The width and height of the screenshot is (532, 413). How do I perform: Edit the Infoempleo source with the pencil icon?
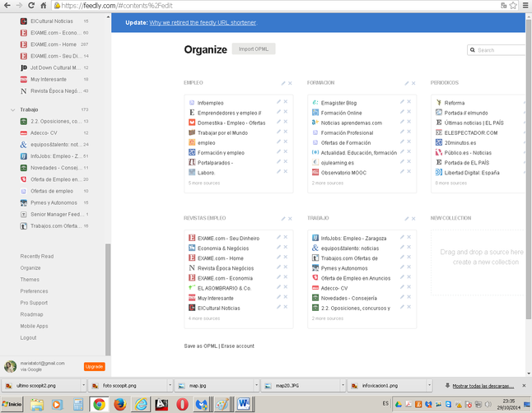278,101
